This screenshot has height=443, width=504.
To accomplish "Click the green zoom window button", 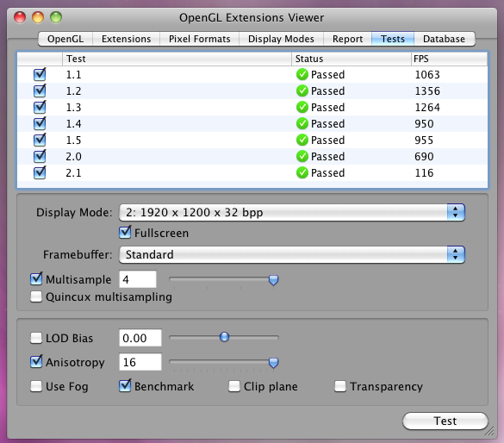I will click(x=56, y=17).
